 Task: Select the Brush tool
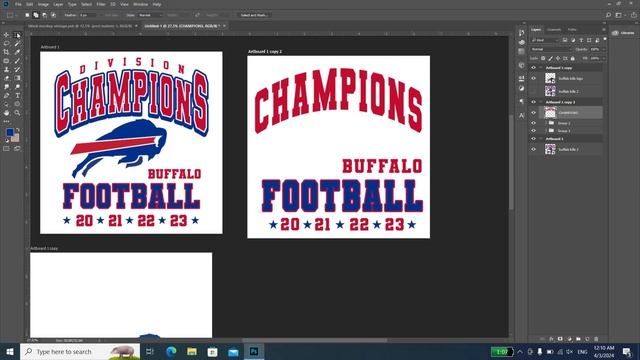[17, 61]
